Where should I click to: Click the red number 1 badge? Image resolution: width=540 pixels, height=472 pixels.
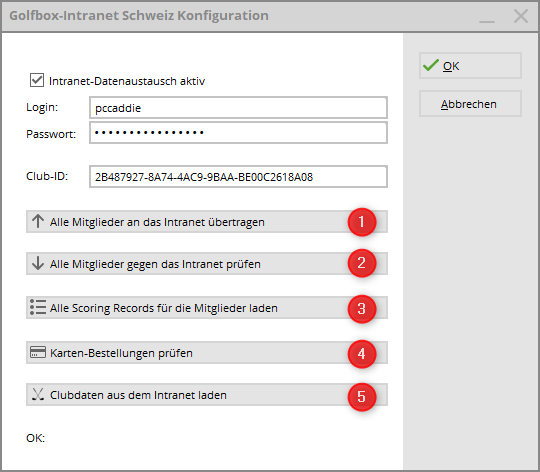362,222
